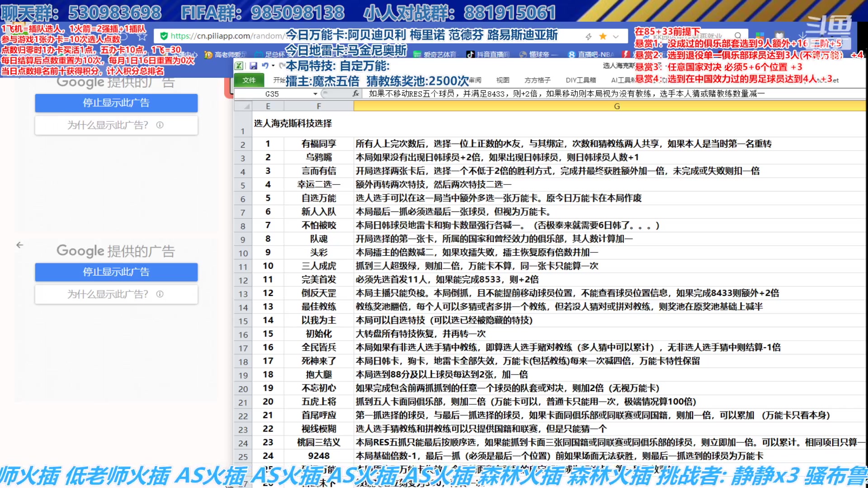Viewport: 868px width, 488px height.
Task: Click the back arrow in the ad panel
Action: click(19, 245)
